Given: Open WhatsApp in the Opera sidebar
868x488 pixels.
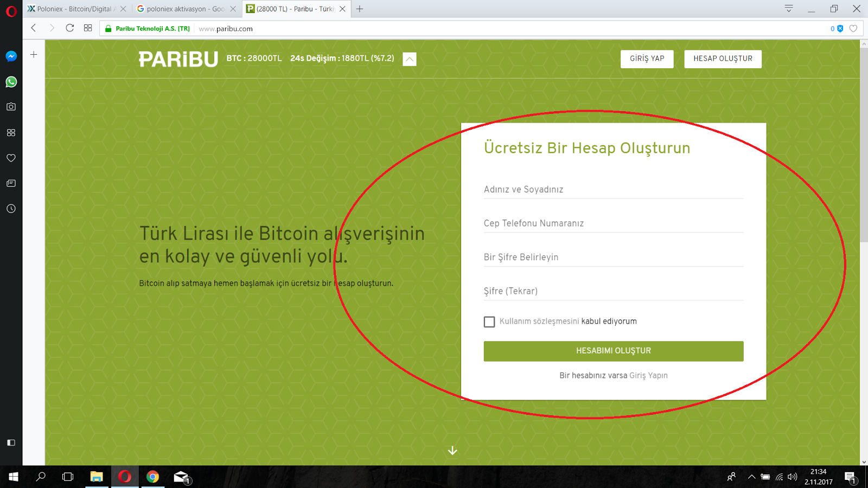Looking at the screenshot, I should (11, 82).
